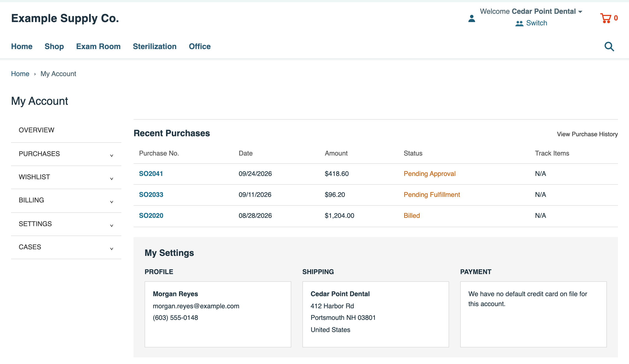The image size is (629, 364).
Task: Select OVERVIEW in the account sidebar
Action: (66, 130)
